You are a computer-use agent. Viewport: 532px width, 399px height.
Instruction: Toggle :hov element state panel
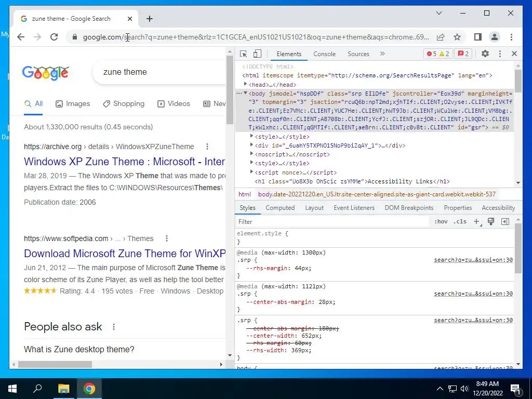tap(441, 221)
